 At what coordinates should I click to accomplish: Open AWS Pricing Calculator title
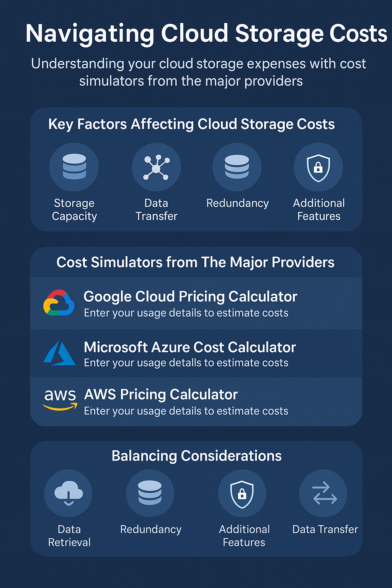(x=161, y=395)
